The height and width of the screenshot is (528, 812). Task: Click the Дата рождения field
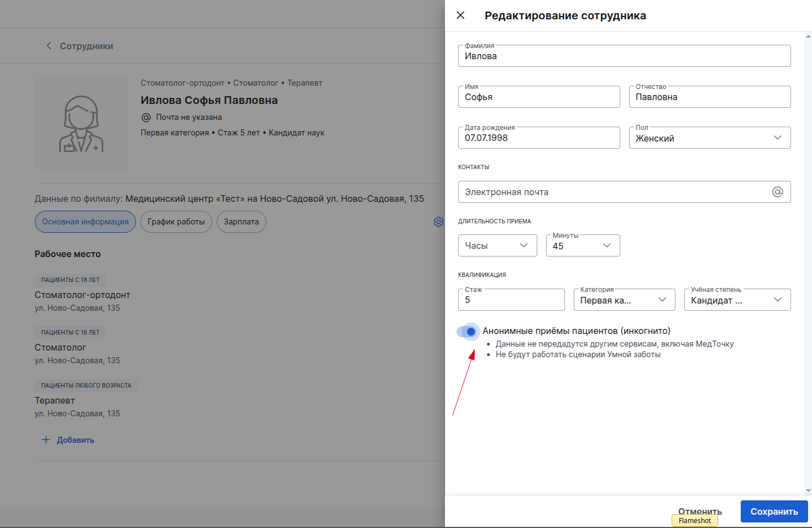point(539,138)
